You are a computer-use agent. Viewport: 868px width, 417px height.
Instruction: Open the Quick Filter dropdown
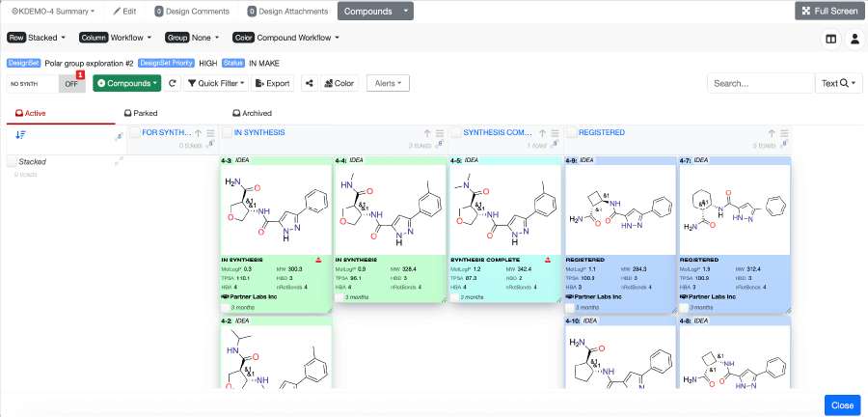(x=216, y=83)
